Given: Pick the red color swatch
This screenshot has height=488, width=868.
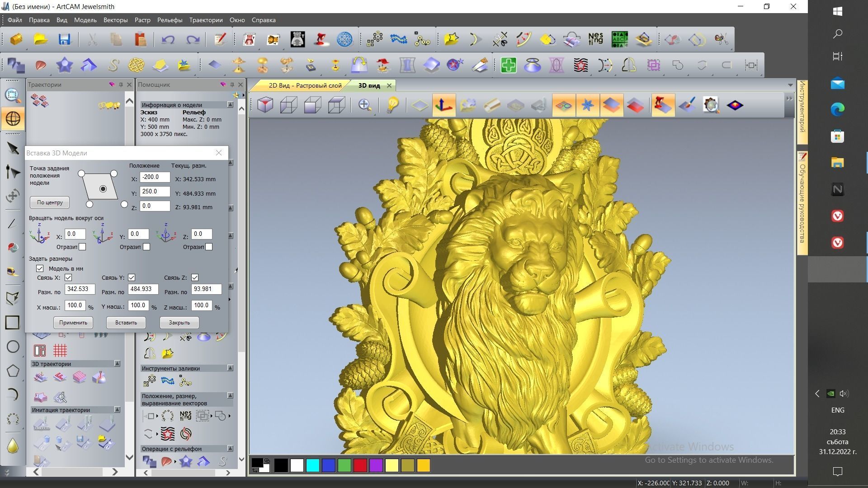Looking at the screenshot, I should (x=360, y=465).
